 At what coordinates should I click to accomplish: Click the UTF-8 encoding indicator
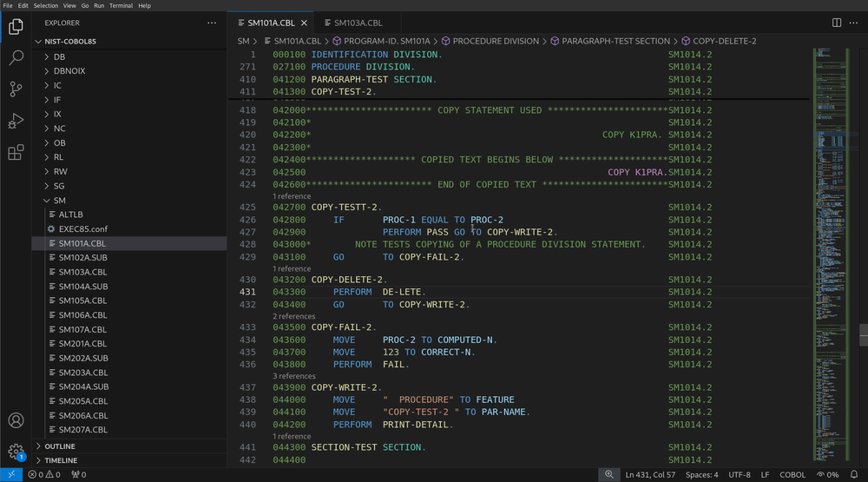740,475
